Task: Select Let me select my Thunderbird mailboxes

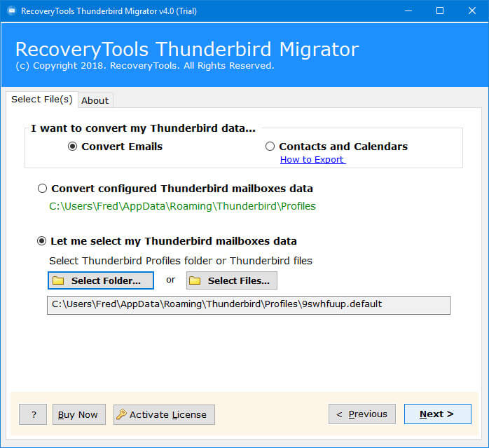Action: [x=43, y=241]
